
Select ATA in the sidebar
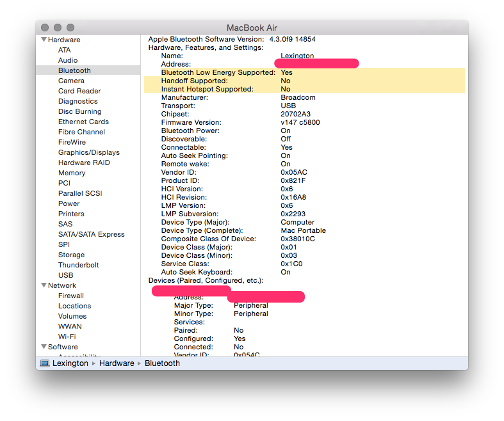click(64, 50)
